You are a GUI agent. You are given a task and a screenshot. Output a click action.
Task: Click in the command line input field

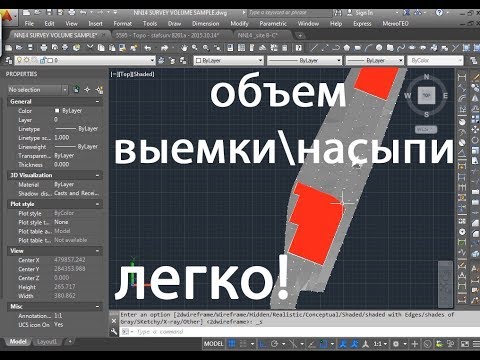click(x=300, y=332)
